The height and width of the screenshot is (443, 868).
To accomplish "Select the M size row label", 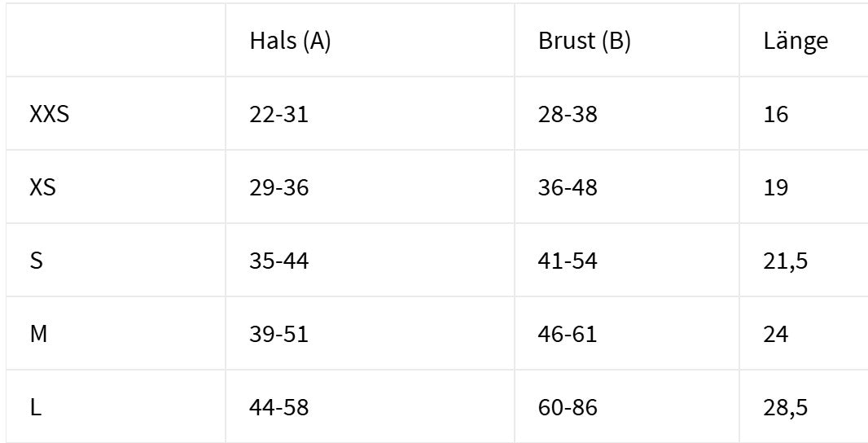I will point(38,335).
